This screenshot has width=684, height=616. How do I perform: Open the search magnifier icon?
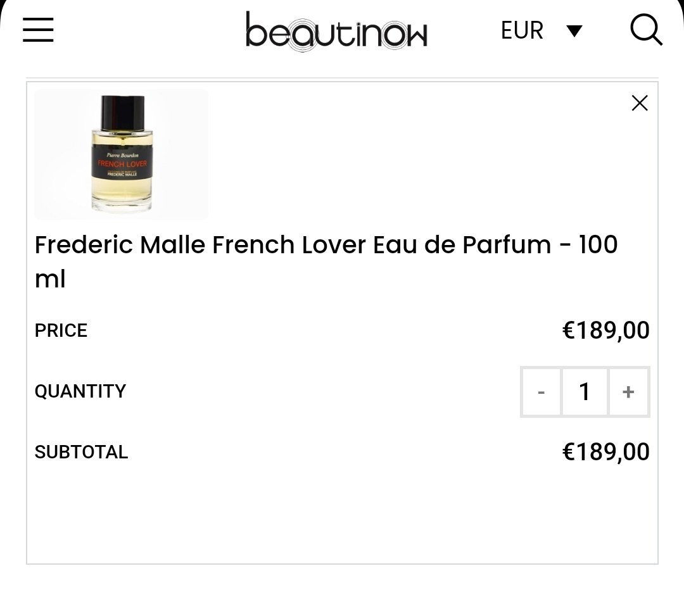[x=645, y=30]
